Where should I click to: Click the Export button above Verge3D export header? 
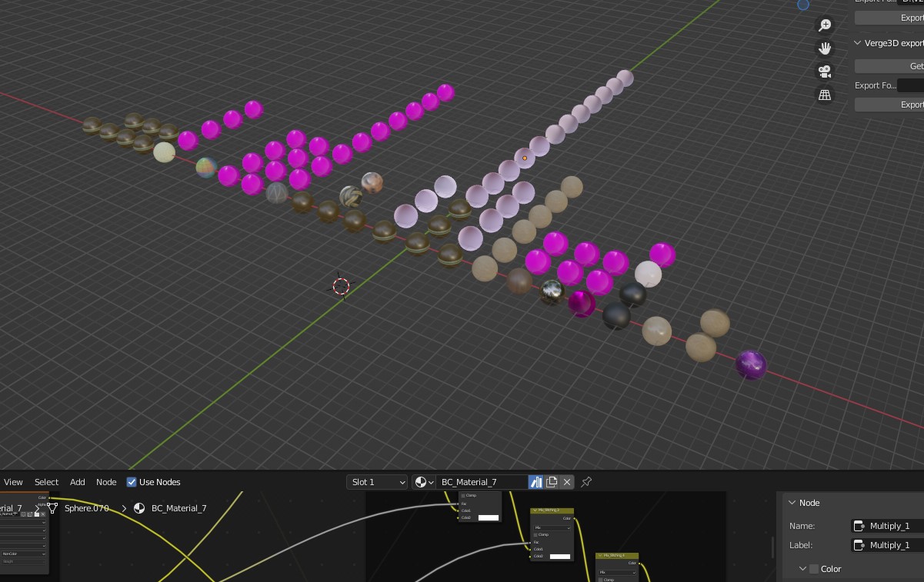889,18
